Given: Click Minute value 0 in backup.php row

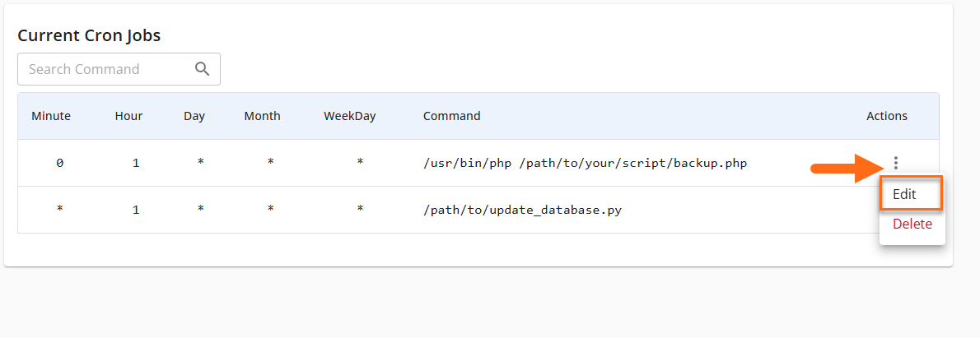Looking at the screenshot, I should pos(59,163).
